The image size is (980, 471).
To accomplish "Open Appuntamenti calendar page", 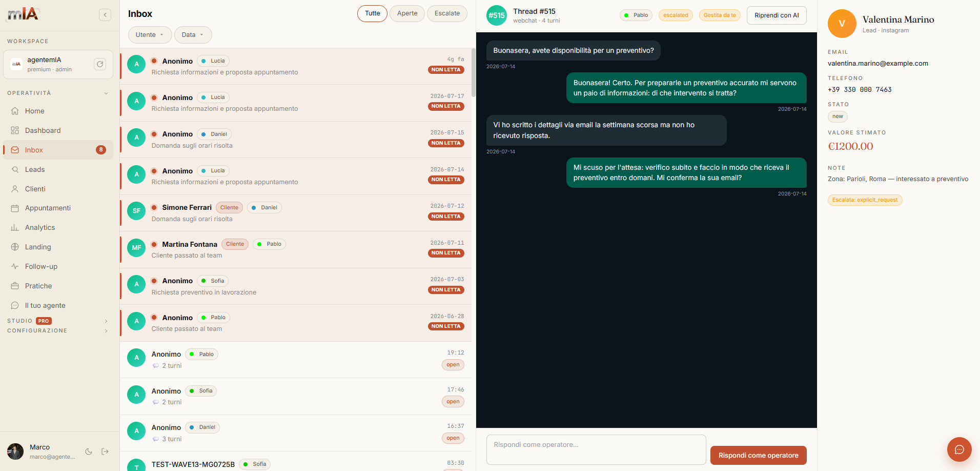I will point(58,208).
